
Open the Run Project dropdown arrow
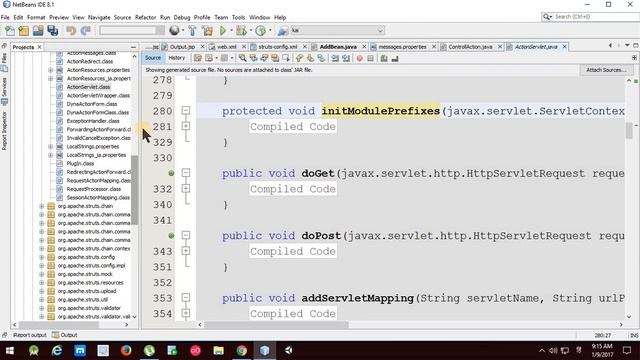click(231, 31)
